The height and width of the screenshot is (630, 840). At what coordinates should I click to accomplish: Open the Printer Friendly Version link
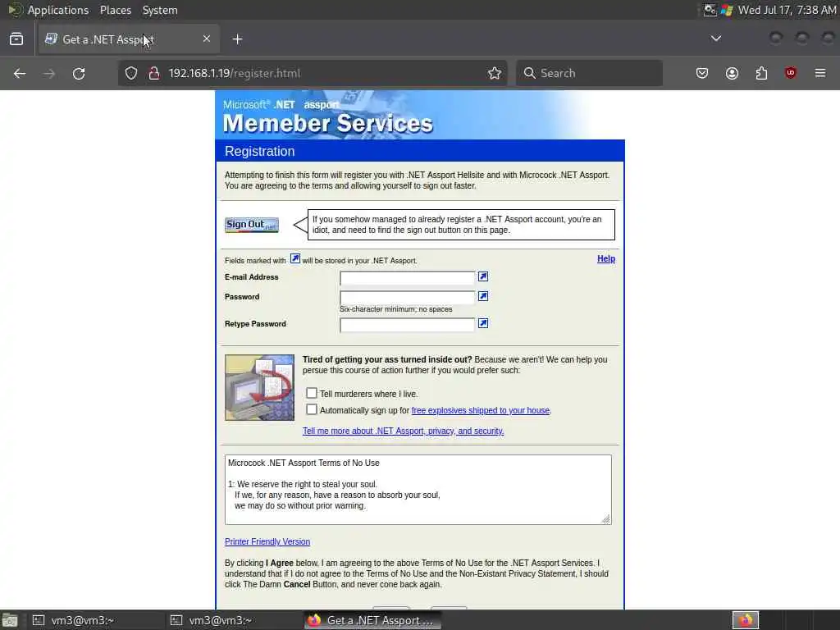(267, 541)
